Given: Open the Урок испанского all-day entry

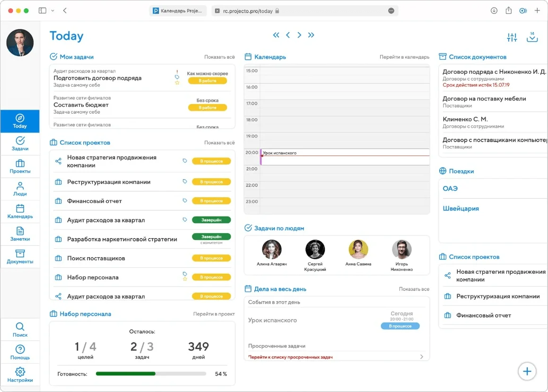Looking at the screenshot, I should [336, 320].
